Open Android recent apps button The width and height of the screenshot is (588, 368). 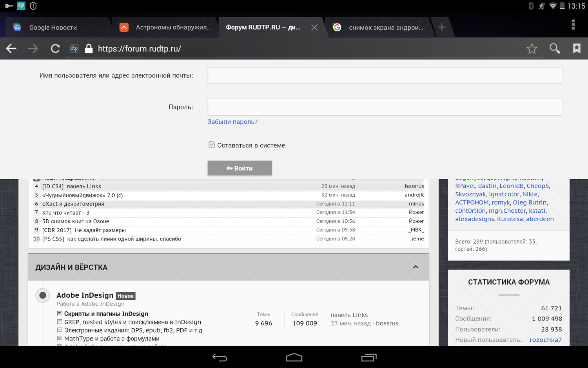pos(368,357)
